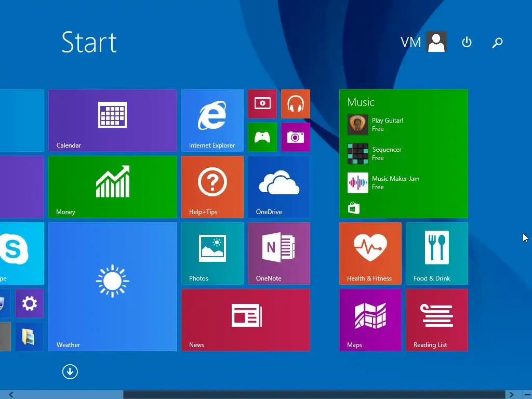The image size is (532, 399).
Task: Open the Help+Tips tile
Action: point(212,187)
